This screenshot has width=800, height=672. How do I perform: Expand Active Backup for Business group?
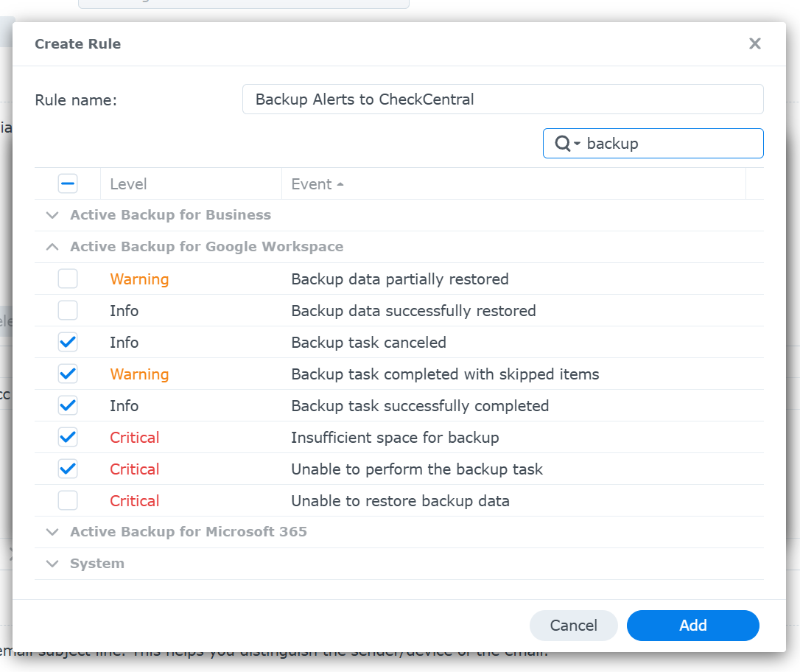(52, 215)
